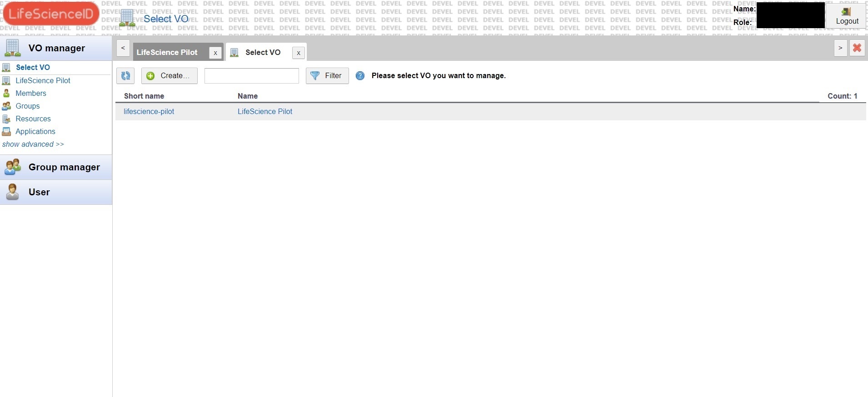Click the icon on the Select VO tab

coord(234,53)
